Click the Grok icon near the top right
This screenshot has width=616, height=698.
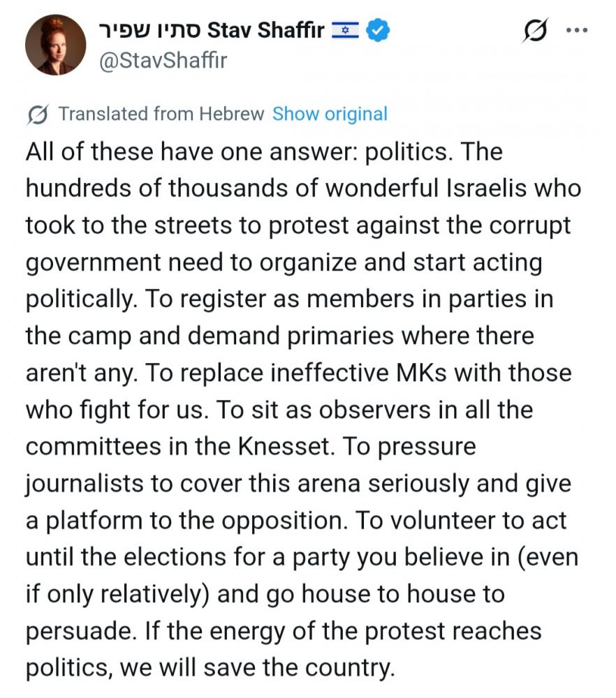[536, 31]
